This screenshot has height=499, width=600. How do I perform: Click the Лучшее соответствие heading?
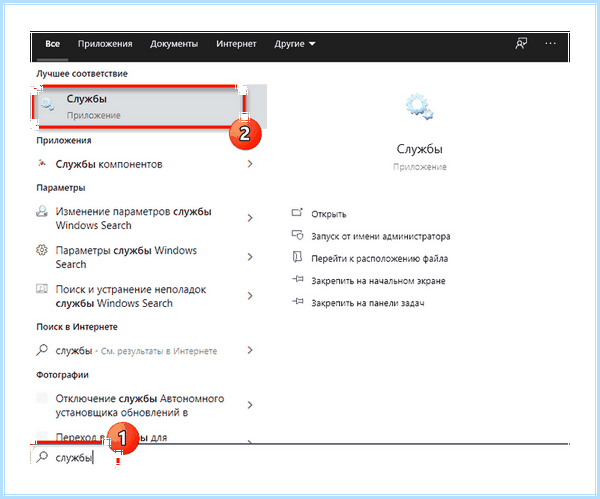point(82,73)
